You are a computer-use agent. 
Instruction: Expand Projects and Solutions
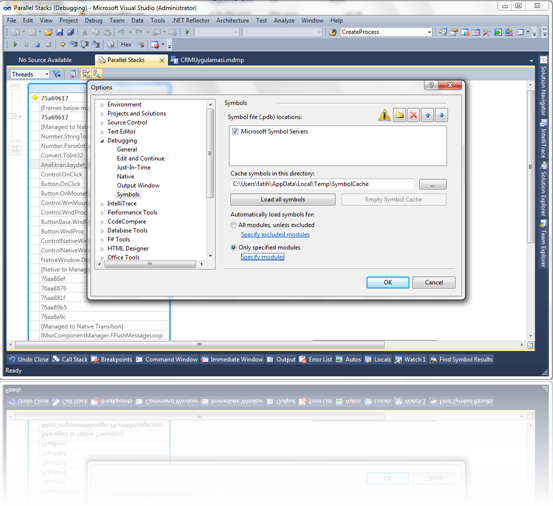pyautogui.click(x=102, y=114)
